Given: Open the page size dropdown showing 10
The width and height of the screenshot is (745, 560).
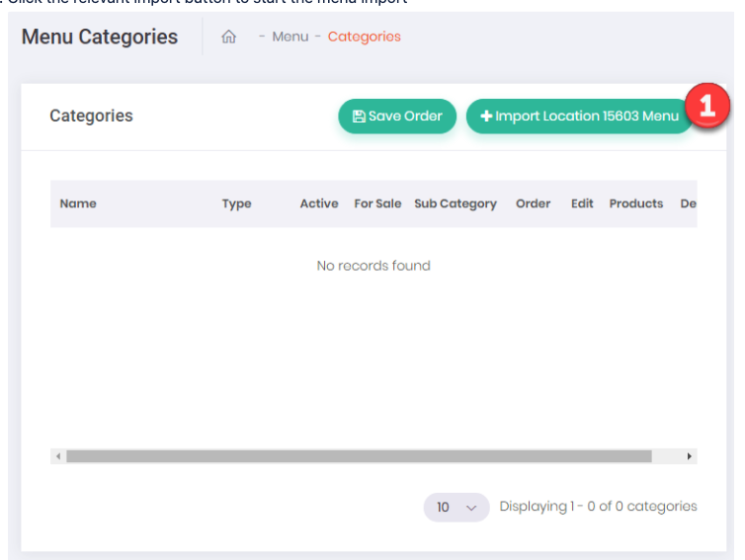Looking at the screenshot, I should (455, 507).
